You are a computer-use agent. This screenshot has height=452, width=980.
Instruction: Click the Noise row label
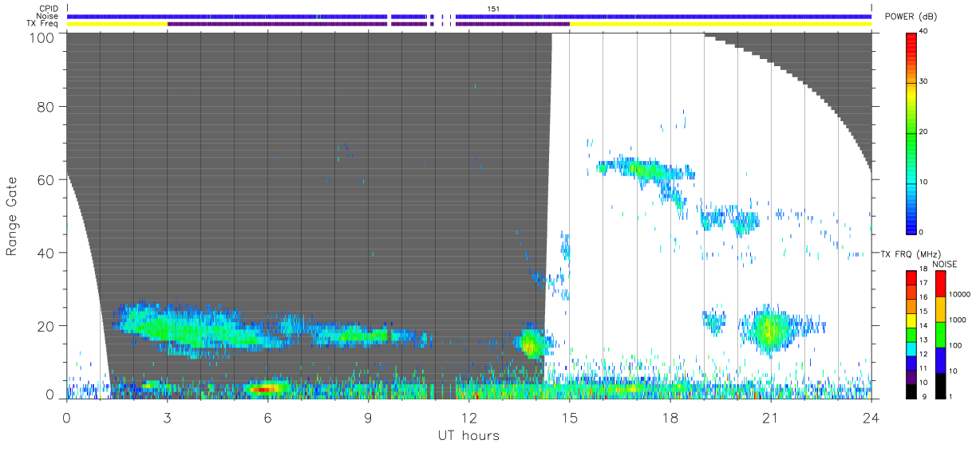click(48, 16)
